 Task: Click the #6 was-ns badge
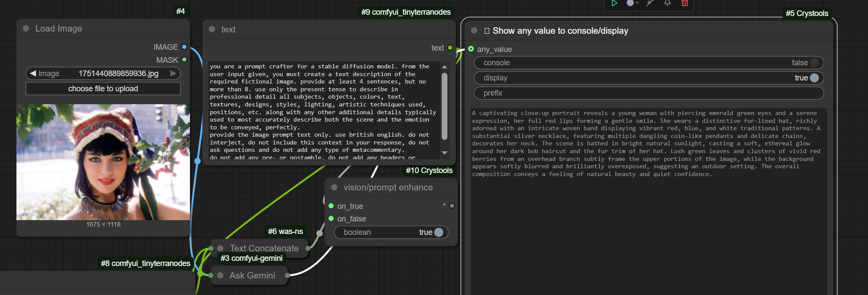(x=286, y=231)
